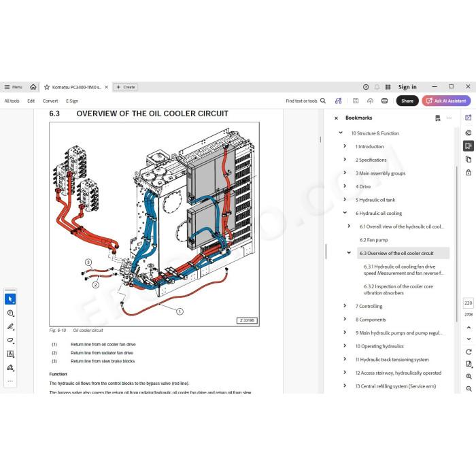Open All tools menu
476x476 pixels.
(12, 101)
